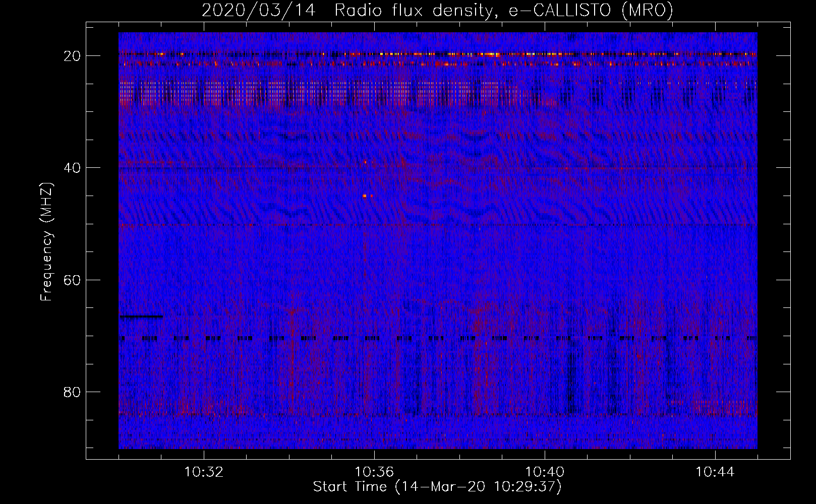Select the 'Frequency (MHZ)' axis label
The image size is (816, 504).
point(46,242)
